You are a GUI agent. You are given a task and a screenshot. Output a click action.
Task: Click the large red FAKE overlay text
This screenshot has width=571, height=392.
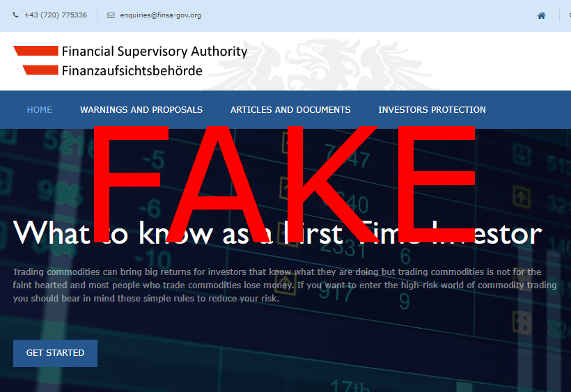284,184
